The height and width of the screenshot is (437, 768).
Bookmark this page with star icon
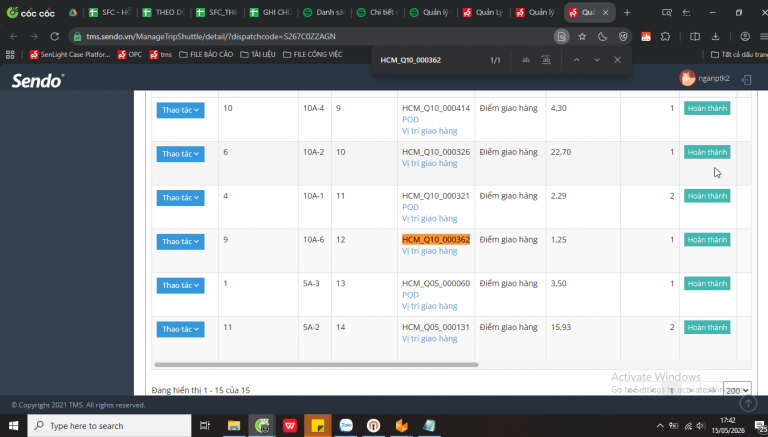click(582, 36)
